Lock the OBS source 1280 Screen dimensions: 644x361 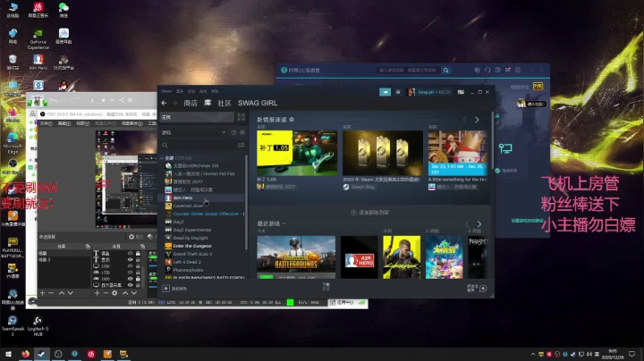point(138,265)
